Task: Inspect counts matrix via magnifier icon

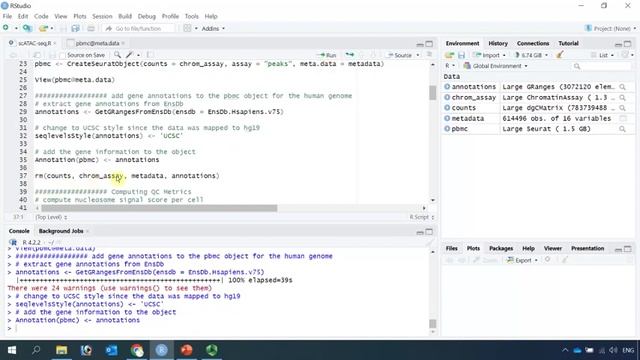Action: (622, 108)
